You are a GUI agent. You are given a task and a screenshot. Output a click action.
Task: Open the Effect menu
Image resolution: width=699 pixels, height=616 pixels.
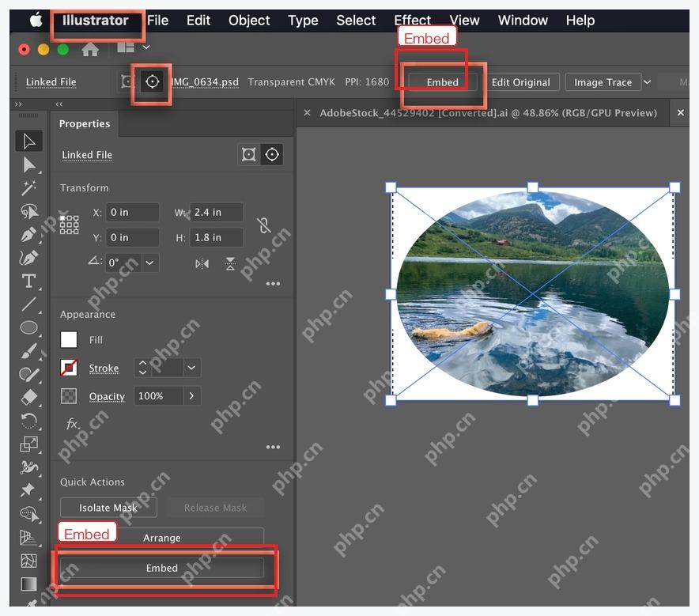click(x=412, y=20)
